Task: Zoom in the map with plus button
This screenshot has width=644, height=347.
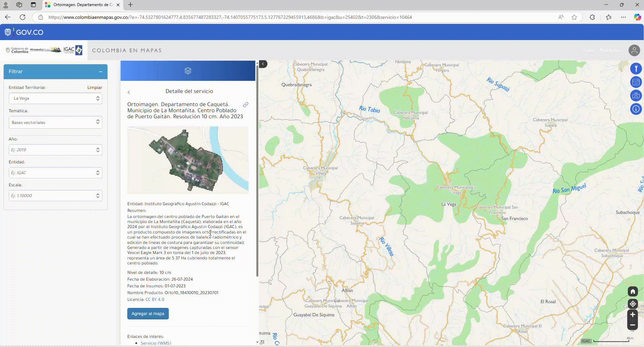Action: [633, 315]
